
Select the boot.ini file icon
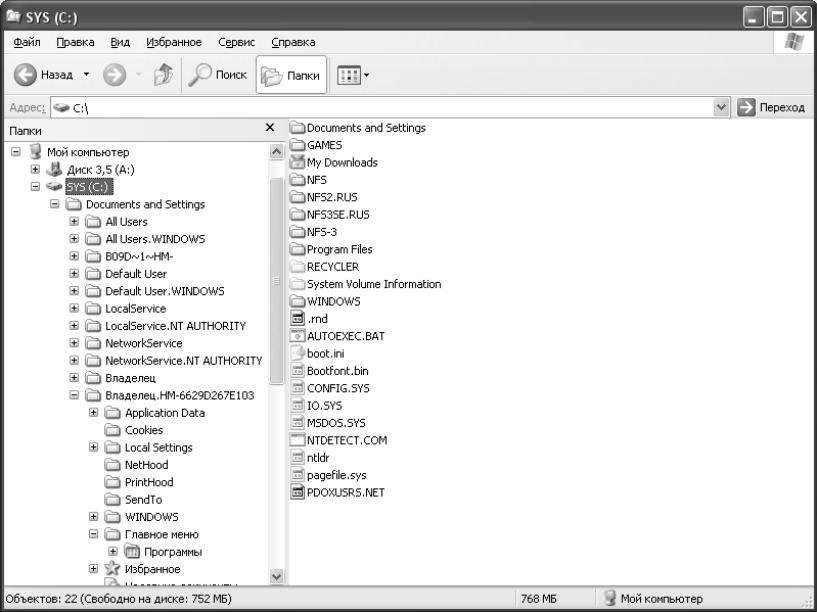point(297,353)
